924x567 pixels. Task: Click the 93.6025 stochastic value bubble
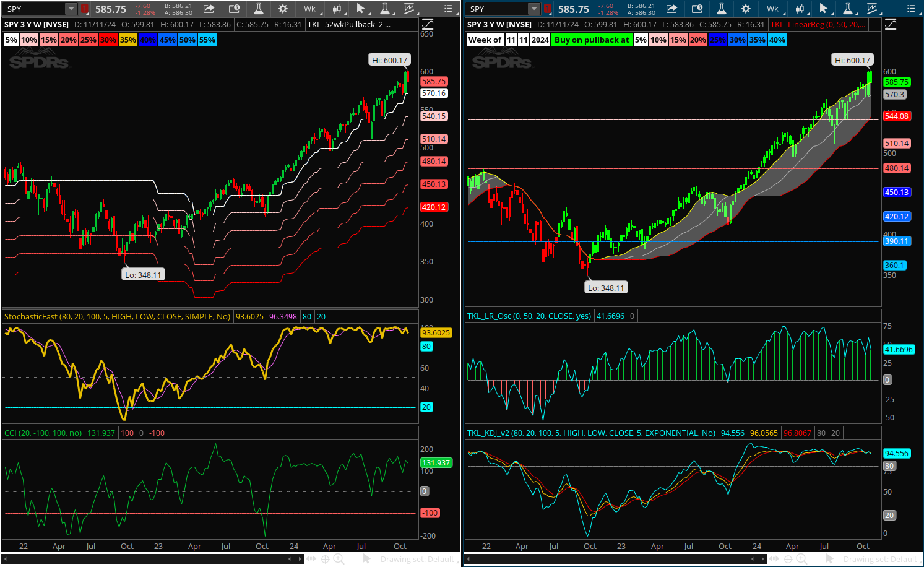pos(436,332)
